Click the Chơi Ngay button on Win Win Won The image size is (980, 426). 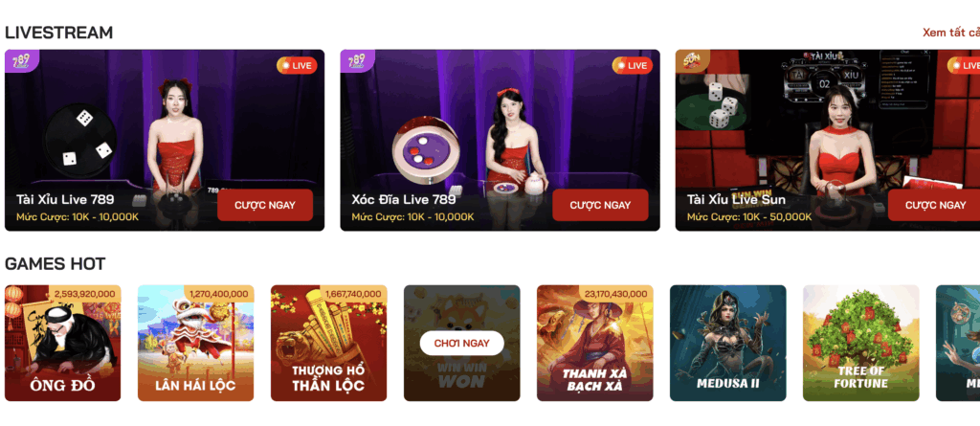pos(462,343)
